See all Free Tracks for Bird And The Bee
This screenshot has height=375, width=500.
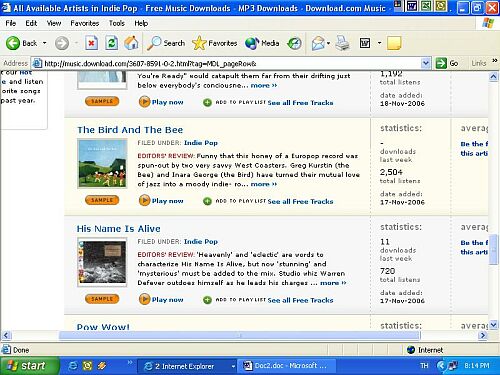coord(300,201)
